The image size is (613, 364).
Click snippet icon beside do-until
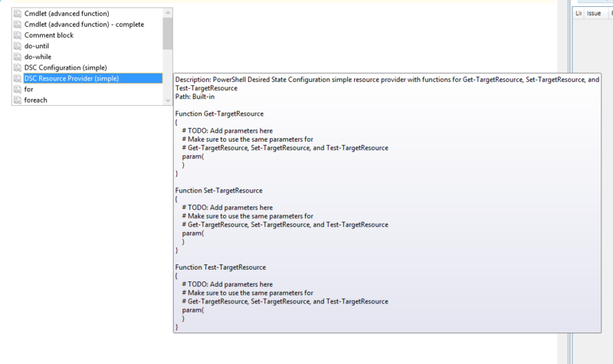pyautogui.click(x=17, y=46)
